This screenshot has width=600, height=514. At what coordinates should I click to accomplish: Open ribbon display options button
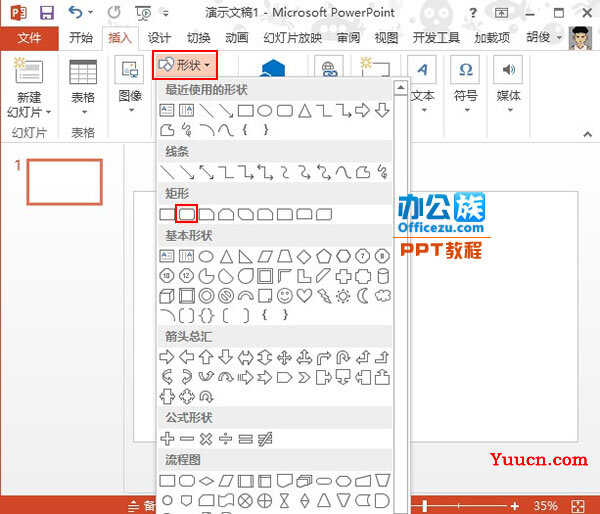coord(501,13)
